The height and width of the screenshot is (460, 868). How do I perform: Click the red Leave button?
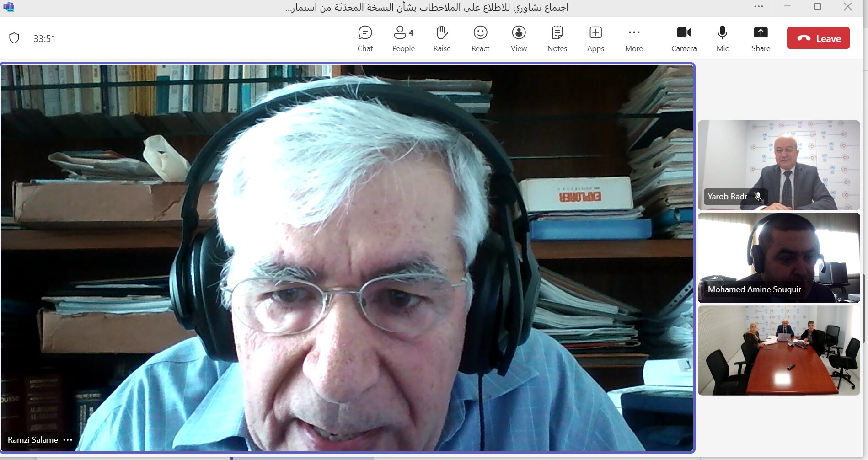click(x=818, y=38)
